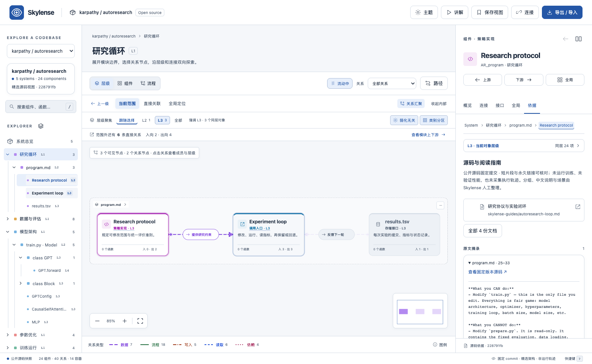Screen dimensions: 592x364
Task: Click the 导出 / 导入 button
Action: [562, 13]
